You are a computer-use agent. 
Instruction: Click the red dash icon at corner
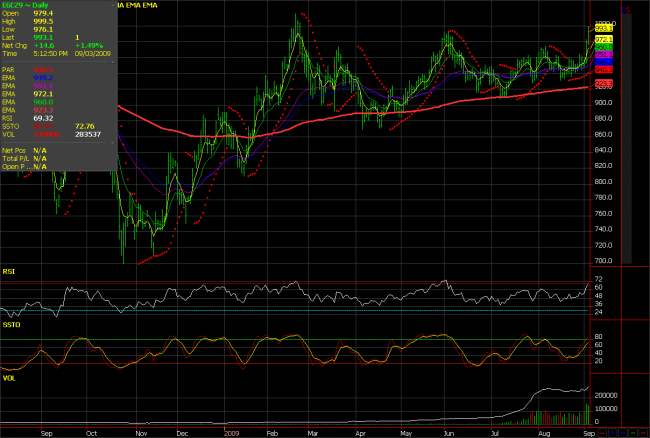[643, 433]
